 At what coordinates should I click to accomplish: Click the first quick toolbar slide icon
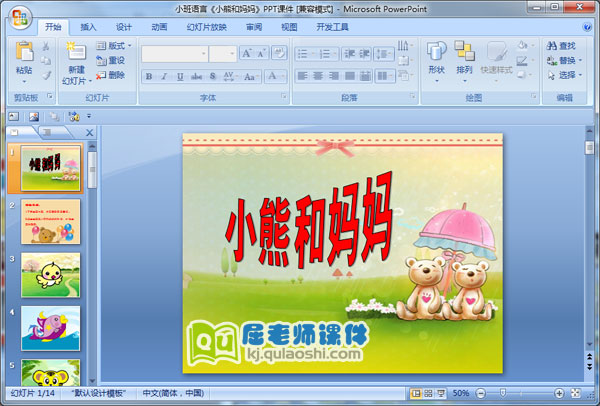point(14,116)
